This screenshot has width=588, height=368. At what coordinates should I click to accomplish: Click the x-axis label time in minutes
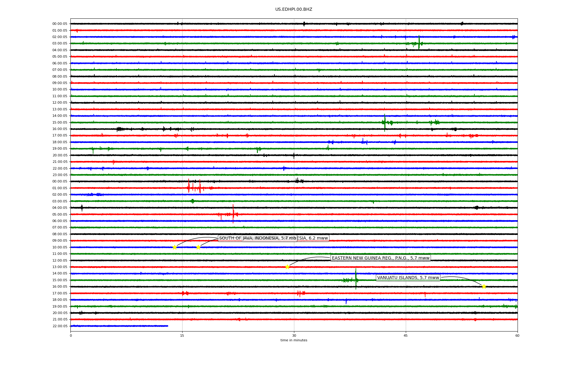(294, 340)
